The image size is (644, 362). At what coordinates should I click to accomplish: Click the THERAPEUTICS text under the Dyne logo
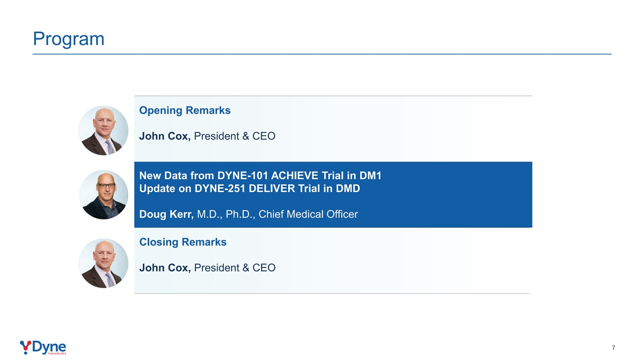tap(57, 353)
